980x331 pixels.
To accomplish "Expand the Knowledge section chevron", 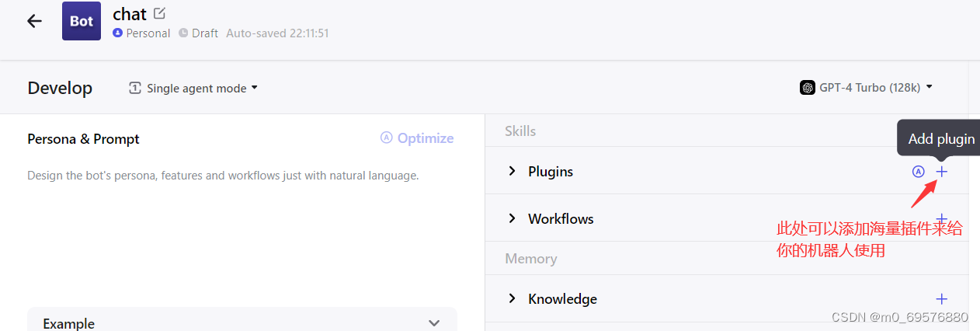I will [512, 298].
